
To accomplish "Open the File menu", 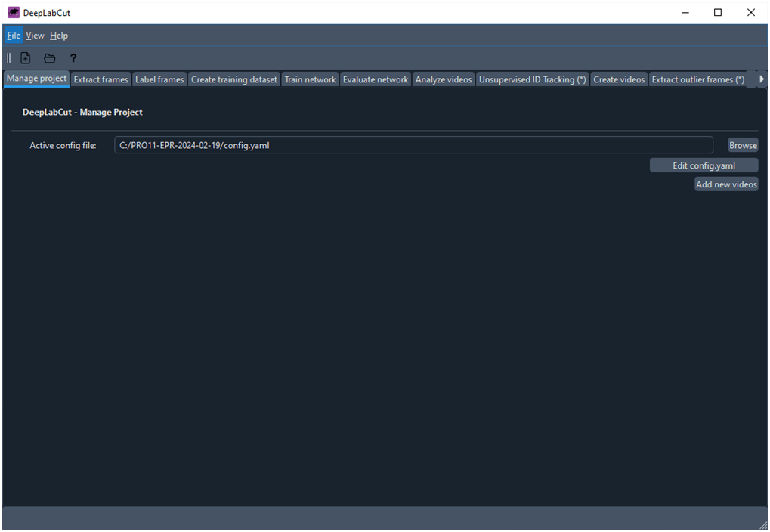I will (14, 36).
